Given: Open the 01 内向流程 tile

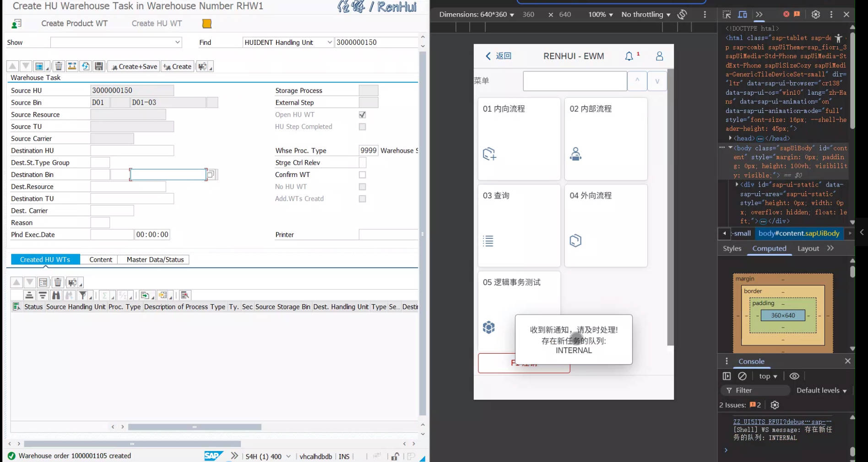Looking at the screenshot, I should tap(519, 139).
